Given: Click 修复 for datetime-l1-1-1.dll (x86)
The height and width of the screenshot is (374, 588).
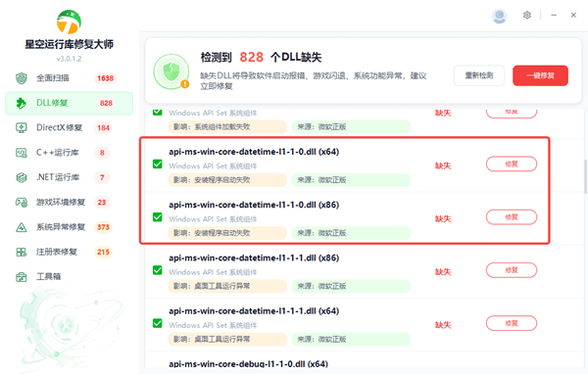Looking at the screenshot, I should 512,270.
